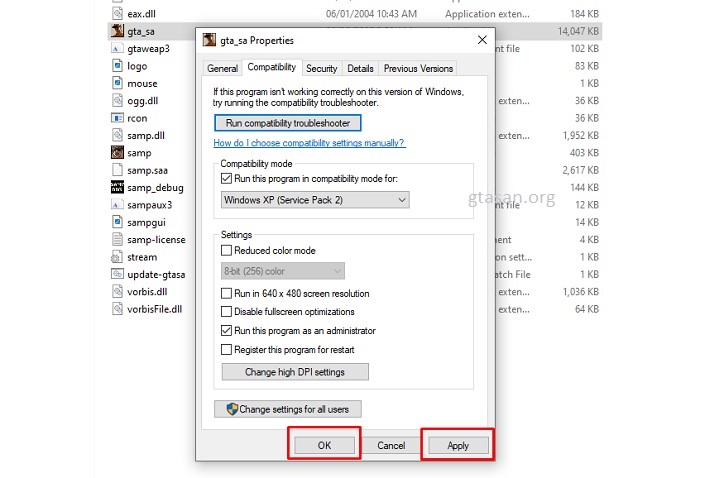Select the samp-license text file icon
Viewport: 702px width, 478px height.
point(117,239)
